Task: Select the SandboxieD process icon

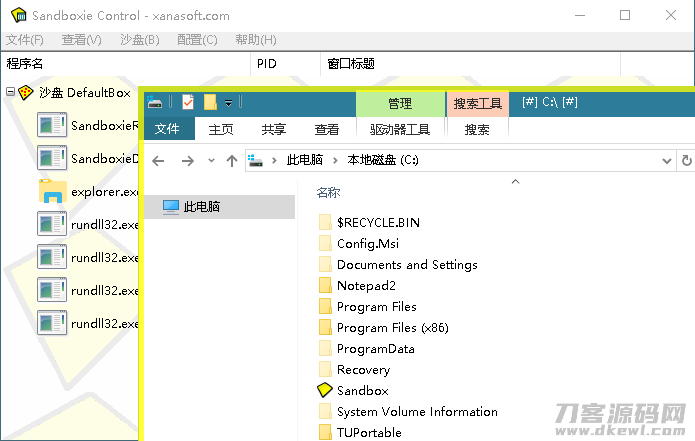Action: pyautogui.click(x=52, y=158)
